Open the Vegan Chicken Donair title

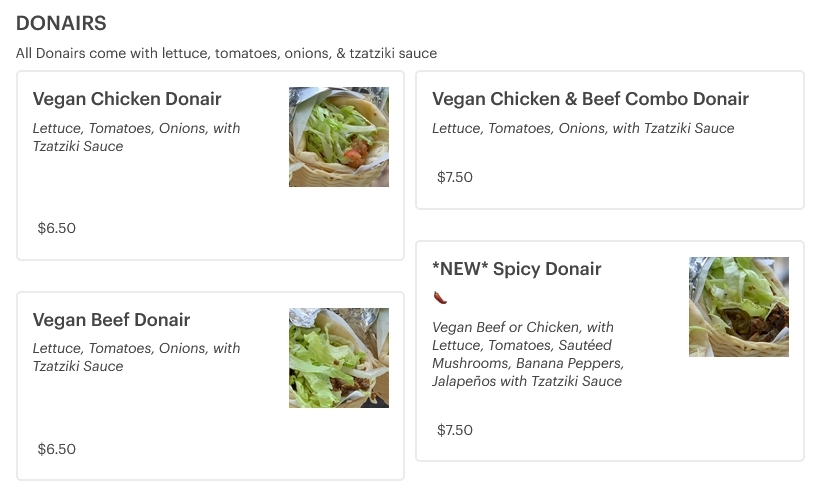[x=127, y=99]
